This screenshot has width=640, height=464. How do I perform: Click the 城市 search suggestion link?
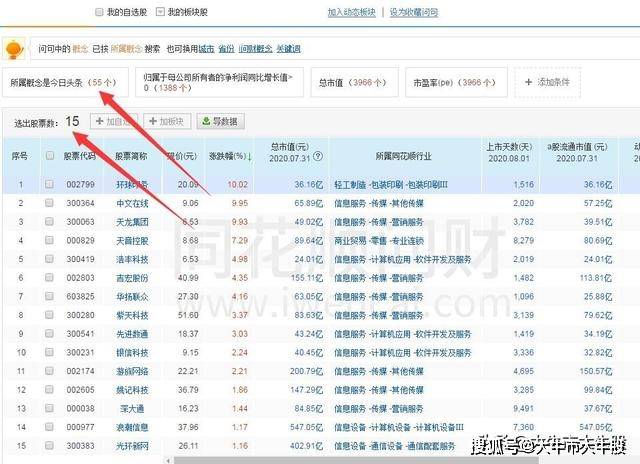(x=206, y=49)
